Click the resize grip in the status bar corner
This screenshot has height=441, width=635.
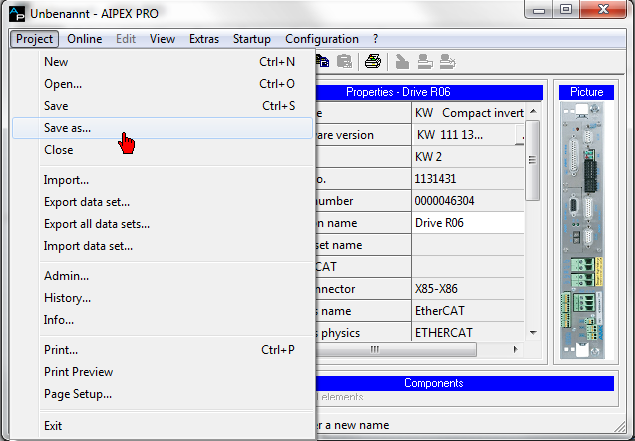click(619, 426)
